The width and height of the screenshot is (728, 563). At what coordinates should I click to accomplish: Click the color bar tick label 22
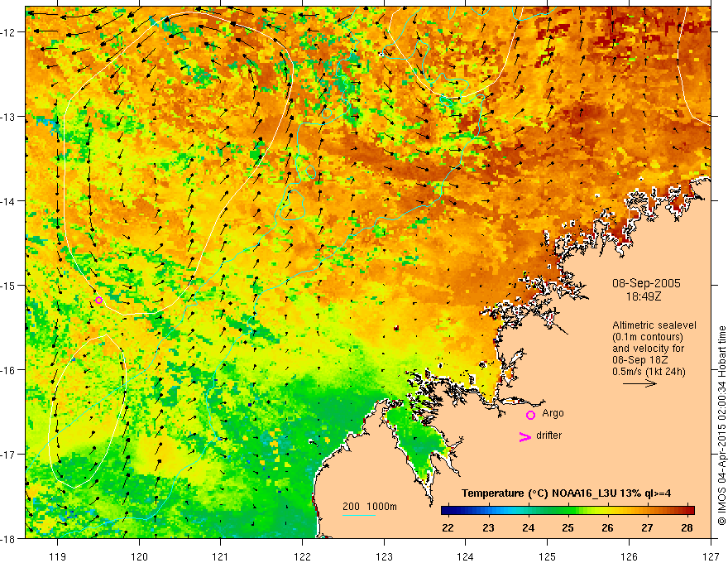pos(448,527)
